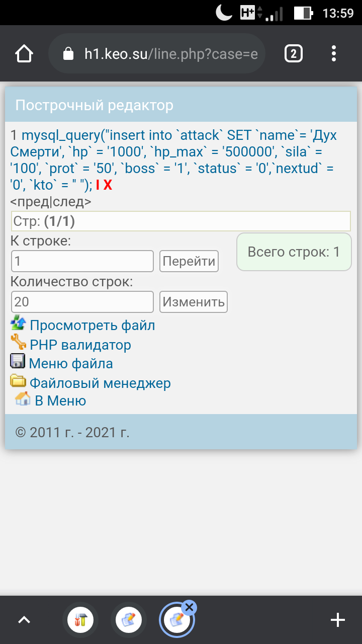Open the browser three-dot menu
Viewport: 362px width, 644px height.
(x=334, y=54)
